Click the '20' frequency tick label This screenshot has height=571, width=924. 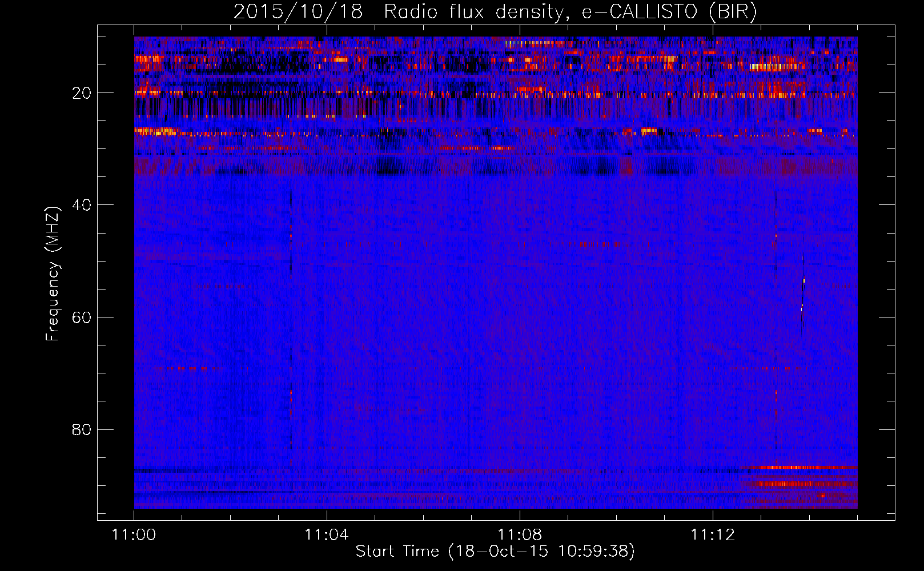click(x=82, y=93)
